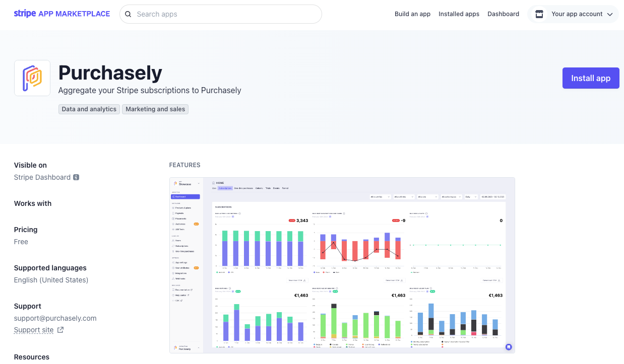624x364 pixels.
Task: Click the Install app button
Action: [x=591, y=78]
